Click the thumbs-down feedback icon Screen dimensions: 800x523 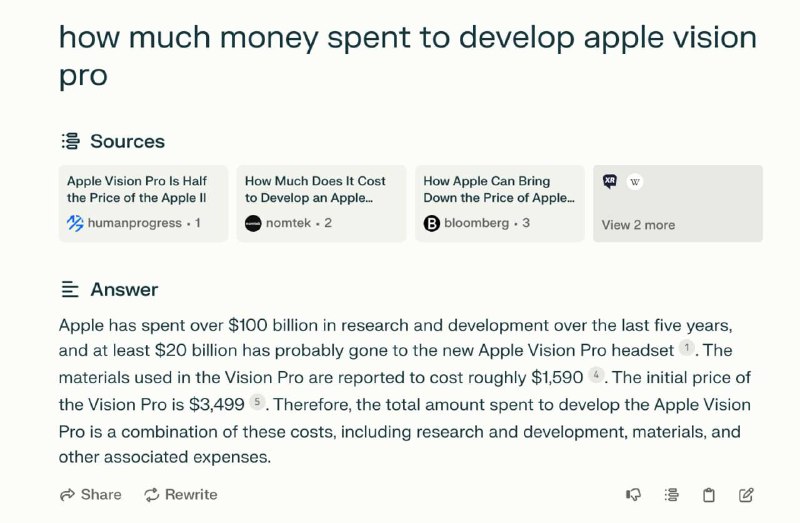point(633,494)
